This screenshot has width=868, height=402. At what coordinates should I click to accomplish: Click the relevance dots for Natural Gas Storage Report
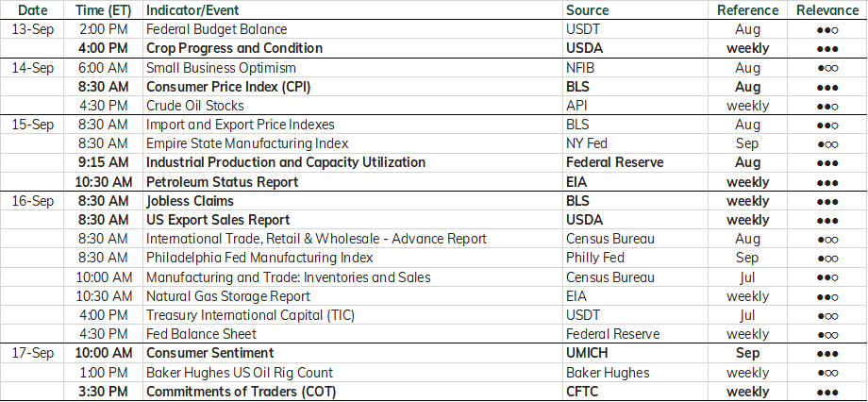tap(827, 297)
